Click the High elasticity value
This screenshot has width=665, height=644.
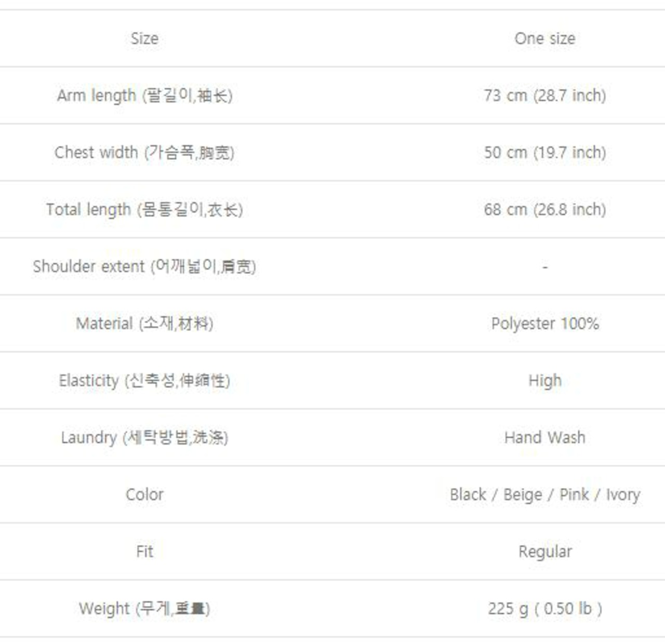pyautogui.click(x=544, y=381)
